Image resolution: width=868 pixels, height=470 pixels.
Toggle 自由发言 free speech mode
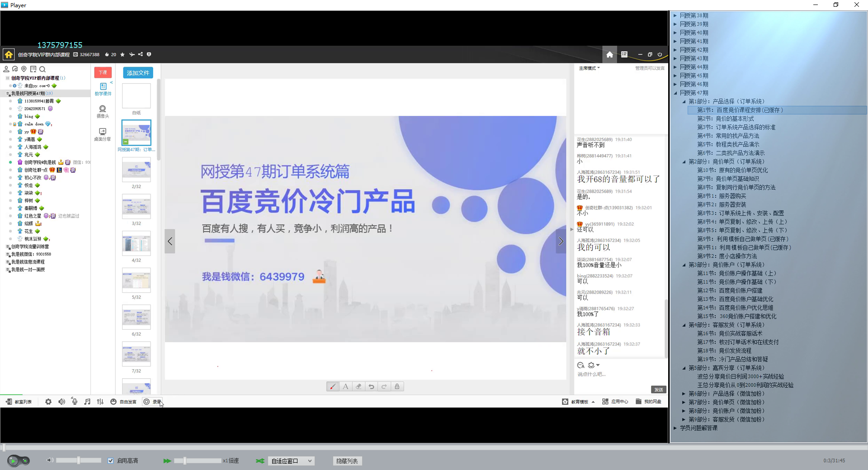pos(123,402)
